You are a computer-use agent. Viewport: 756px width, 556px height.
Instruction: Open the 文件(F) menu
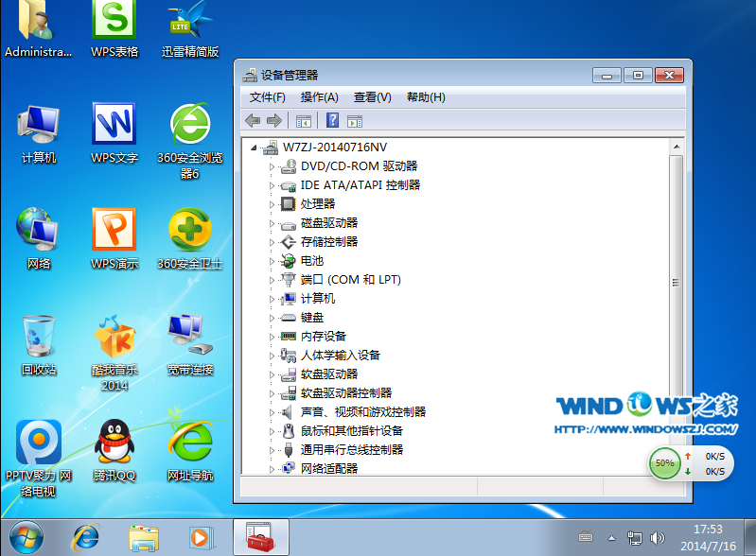pyautogui.click(x=268, y=97)
